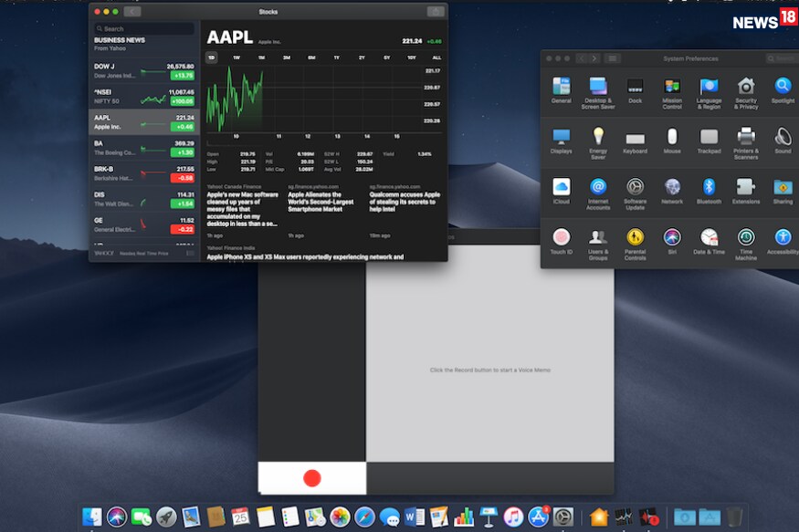799x532 pixels.
Task: Click the Stocks search field
Action: tap(144, 29)
